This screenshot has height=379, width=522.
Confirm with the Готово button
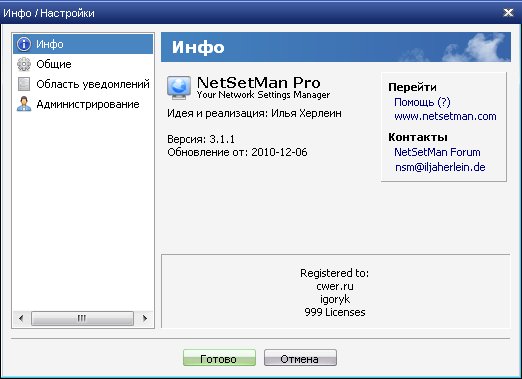point(219,358)
